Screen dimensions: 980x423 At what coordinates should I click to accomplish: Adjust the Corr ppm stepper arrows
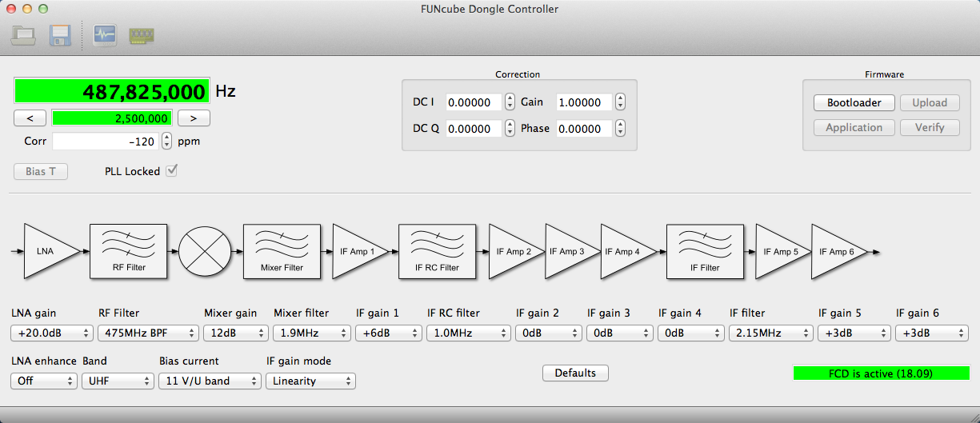[x=166, y=142]
